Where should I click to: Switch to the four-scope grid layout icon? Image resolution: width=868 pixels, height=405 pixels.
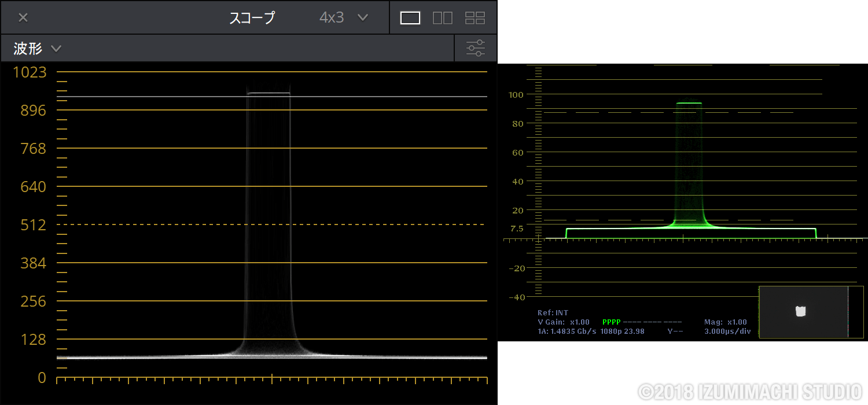tap(475, 18)
